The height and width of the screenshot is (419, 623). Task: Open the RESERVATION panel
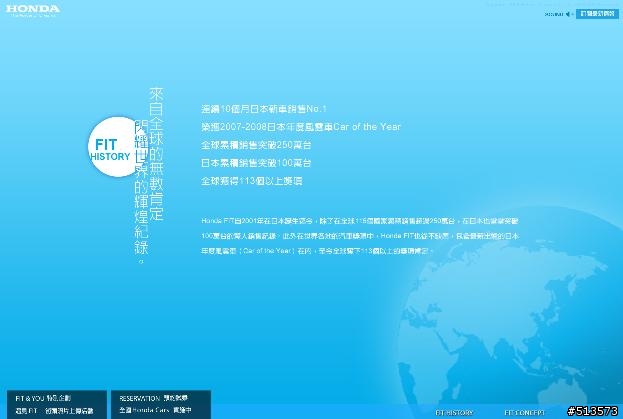pyautogui.click(x=161, y=404)
